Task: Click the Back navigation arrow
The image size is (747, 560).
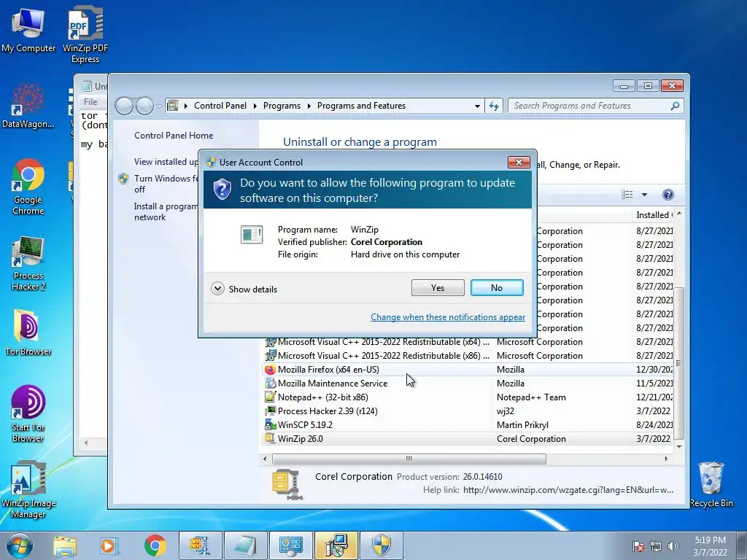Action: pyautogui.click(x=124, y=106)
